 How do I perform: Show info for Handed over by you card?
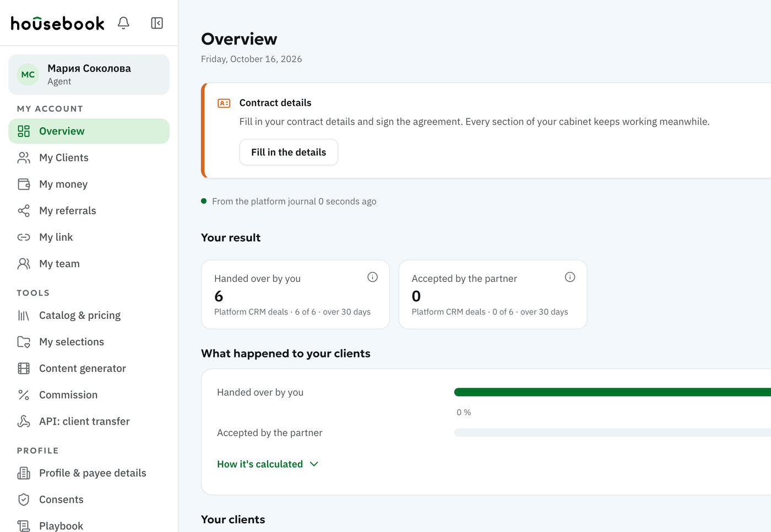(372, 277)
